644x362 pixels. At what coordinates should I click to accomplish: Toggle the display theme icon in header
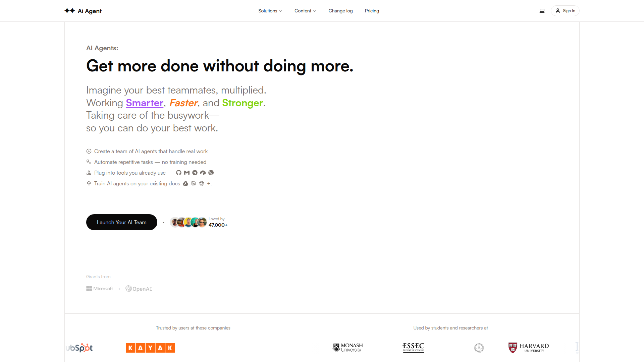(x=542, y=11)
